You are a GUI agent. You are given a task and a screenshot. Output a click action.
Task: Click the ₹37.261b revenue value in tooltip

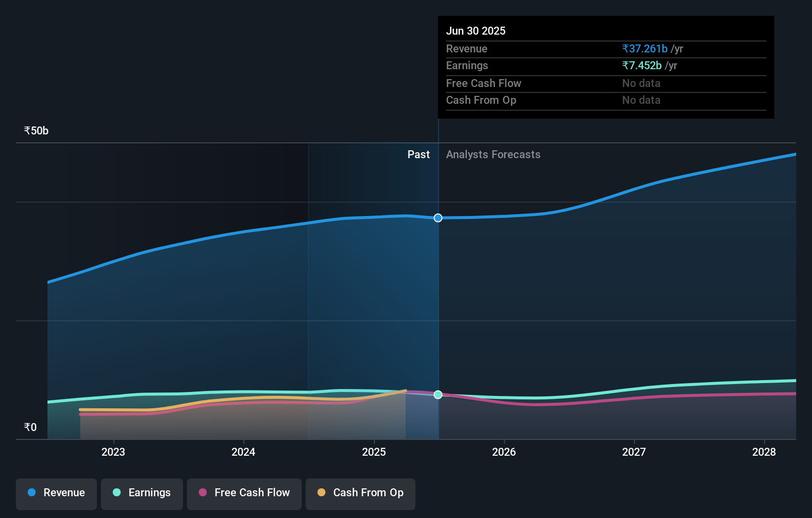(645, 48)
